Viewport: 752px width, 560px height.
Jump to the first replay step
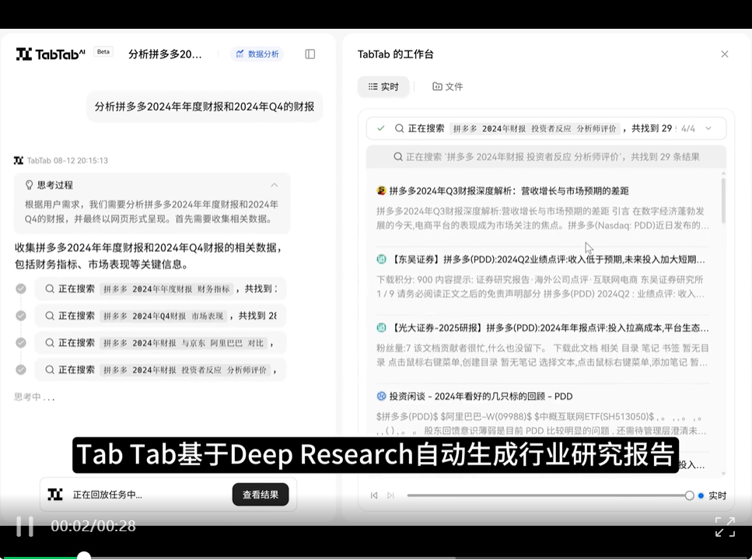tap(374, 495)
